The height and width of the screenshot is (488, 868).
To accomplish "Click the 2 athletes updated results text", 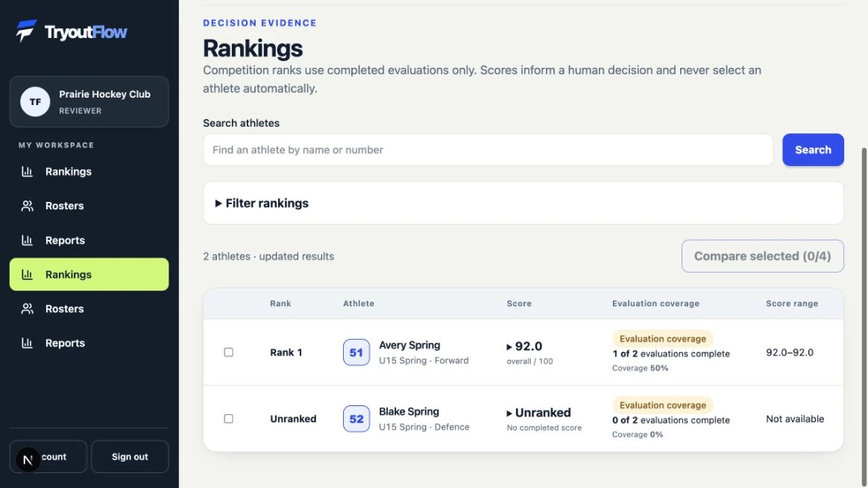I will coord(268,256).
